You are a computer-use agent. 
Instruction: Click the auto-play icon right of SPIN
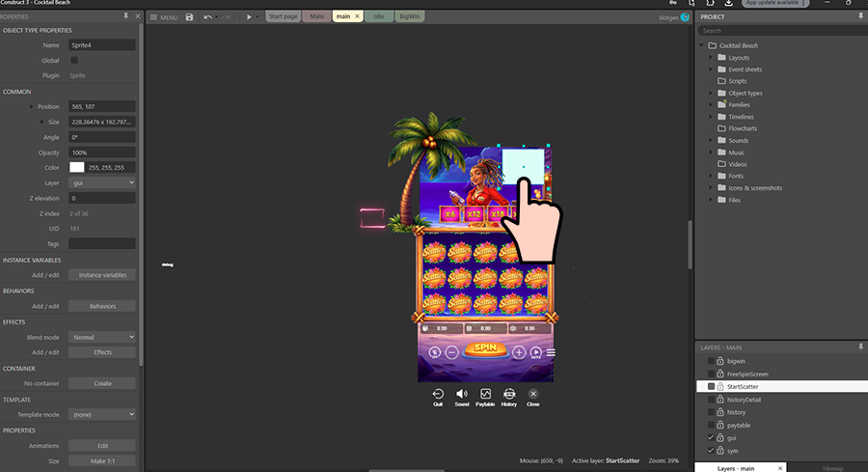coord(536,352)
